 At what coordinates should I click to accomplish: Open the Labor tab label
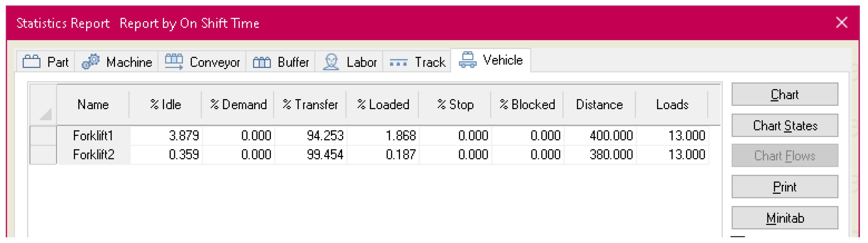(362, 62)
